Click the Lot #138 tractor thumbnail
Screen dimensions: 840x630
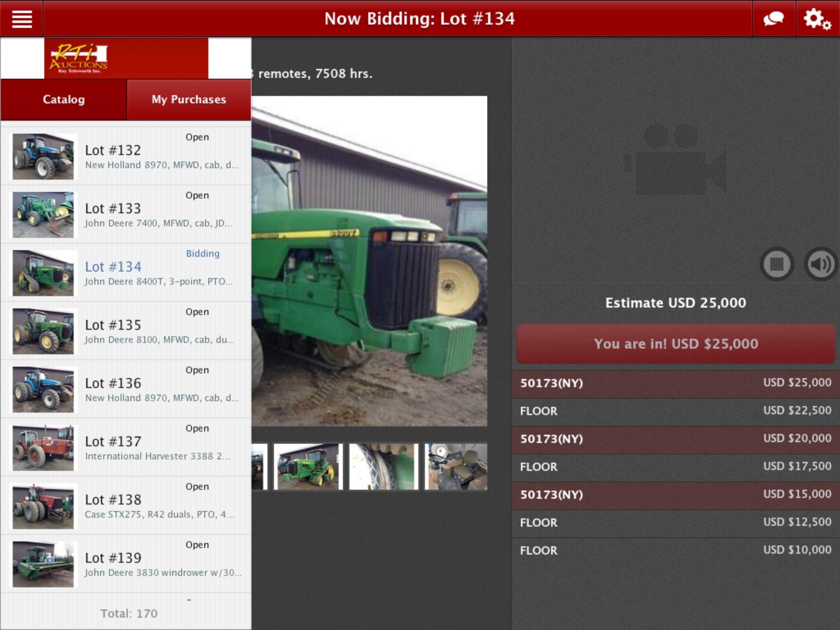click(x=43, y=506)
